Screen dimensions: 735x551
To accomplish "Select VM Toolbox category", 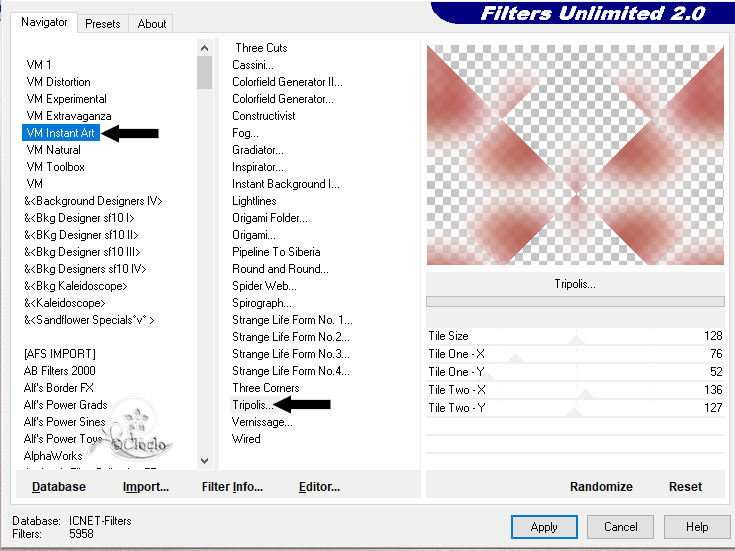I will pos(55,166).
